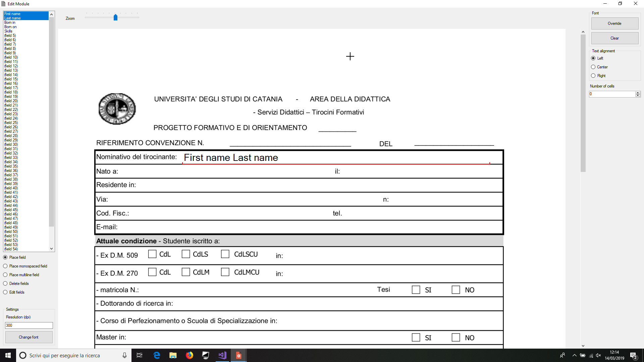The image size is (644, 362).
Task: Click the People icon in the taskbar
Action: (x=562, y=355)
